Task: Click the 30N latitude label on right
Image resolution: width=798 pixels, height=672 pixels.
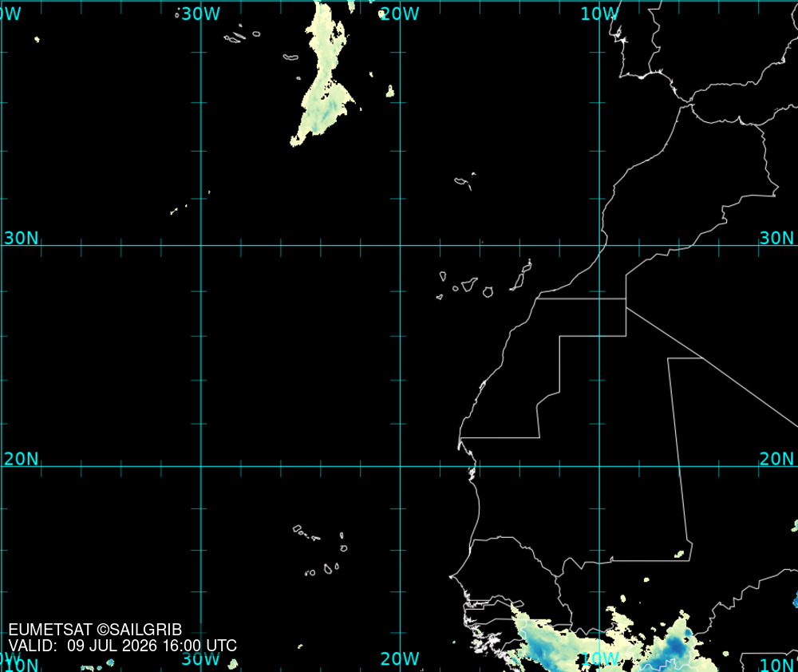Action: click(776, 238)
